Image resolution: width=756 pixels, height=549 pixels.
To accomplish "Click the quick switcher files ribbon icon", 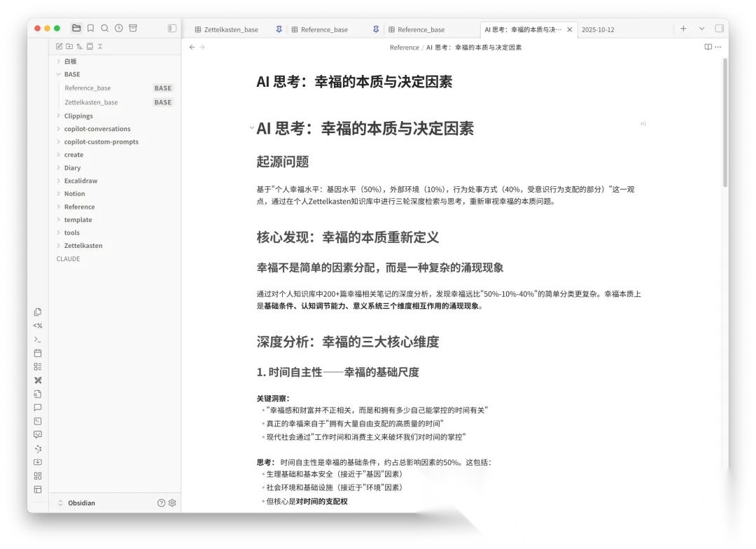I will point(38,312).
